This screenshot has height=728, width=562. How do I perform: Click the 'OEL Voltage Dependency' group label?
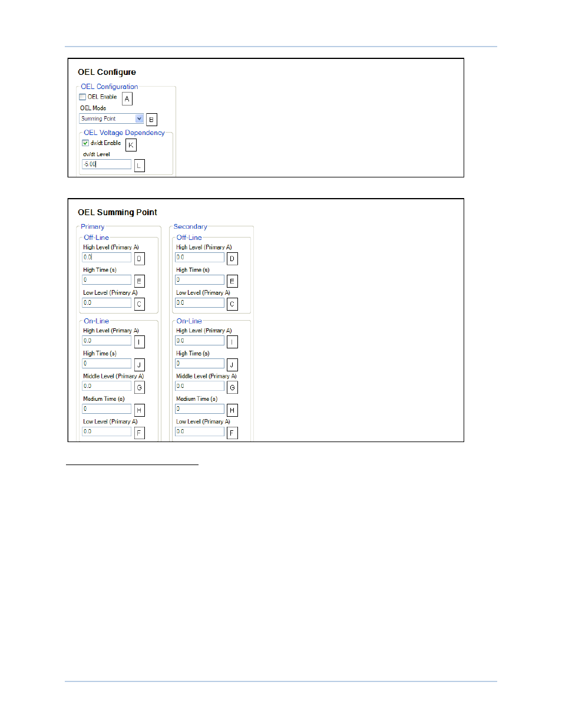124,133
